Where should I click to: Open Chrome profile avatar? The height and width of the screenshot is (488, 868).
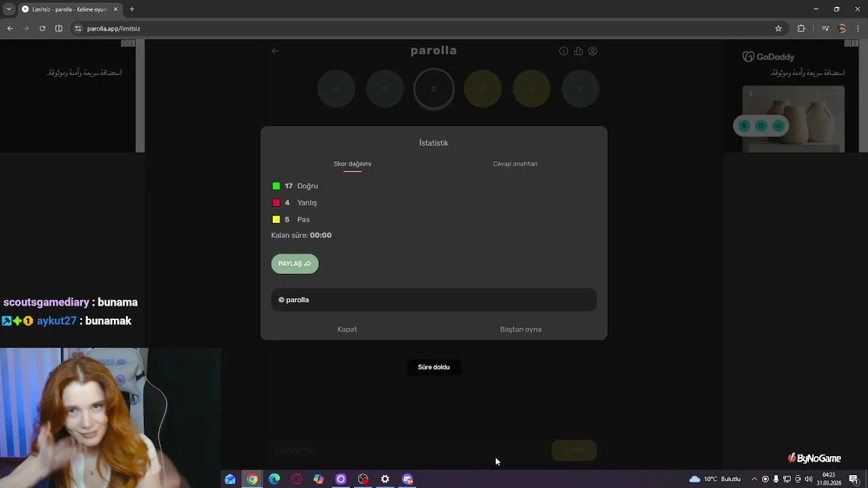click(842, 28)
